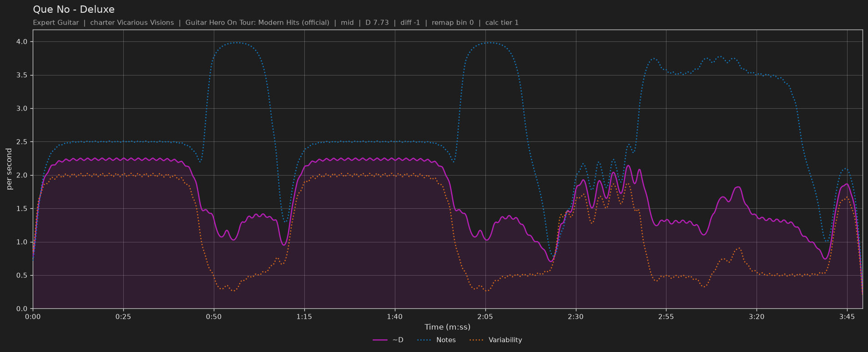Click the '1:40' x-axis tick label

click(x=394, y=317)
